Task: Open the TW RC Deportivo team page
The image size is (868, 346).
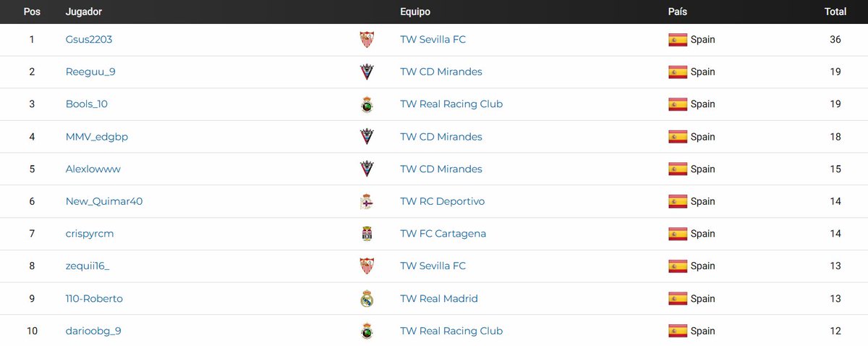Action: click(443, 201)
